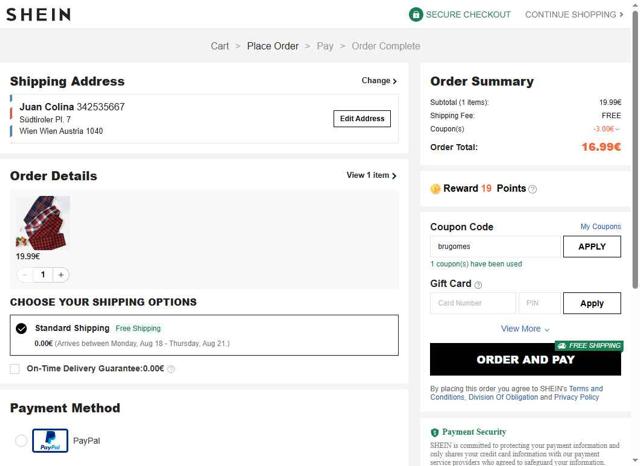This screenshot has width=640, height=466.
Task: Go back to the Cart step
Action: [x=220, y=46]
